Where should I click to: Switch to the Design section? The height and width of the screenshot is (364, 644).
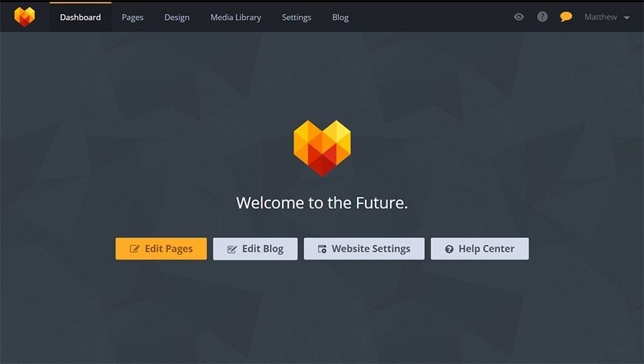coord(177,17)
